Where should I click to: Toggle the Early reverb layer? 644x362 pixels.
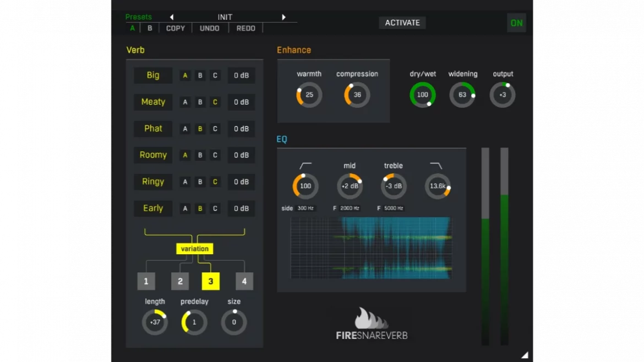153,209
